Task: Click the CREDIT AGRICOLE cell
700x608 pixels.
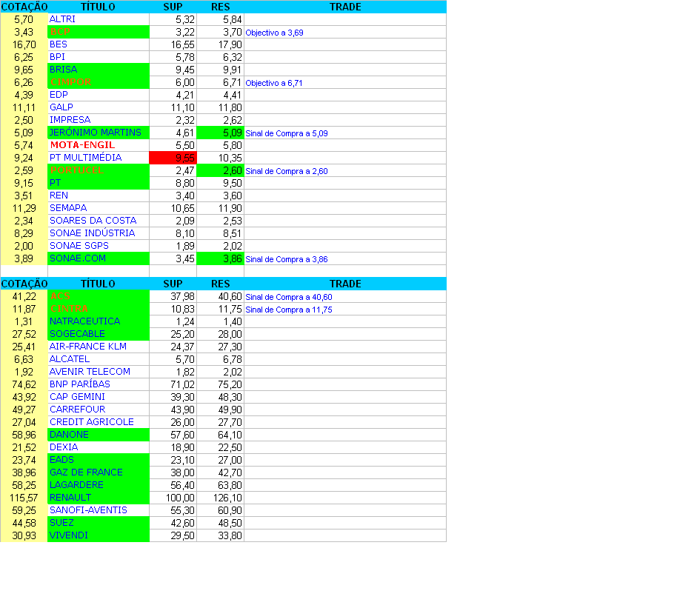Action: 99,422
